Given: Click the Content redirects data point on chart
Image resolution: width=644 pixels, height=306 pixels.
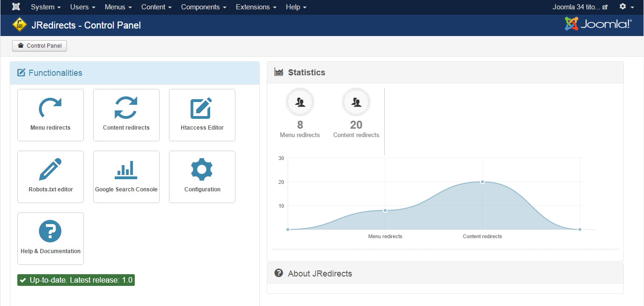Looking at the screenshot, I should 483,182.
